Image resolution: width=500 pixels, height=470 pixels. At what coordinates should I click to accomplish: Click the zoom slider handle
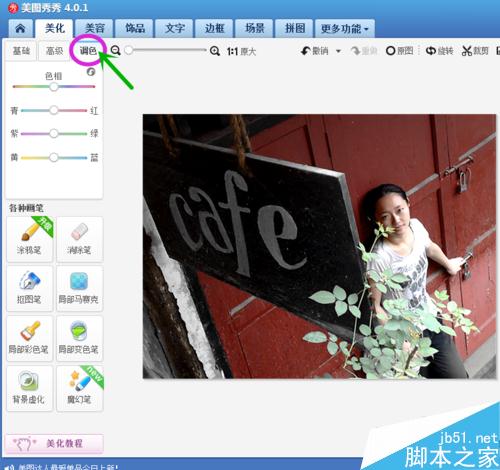point(129,50)
